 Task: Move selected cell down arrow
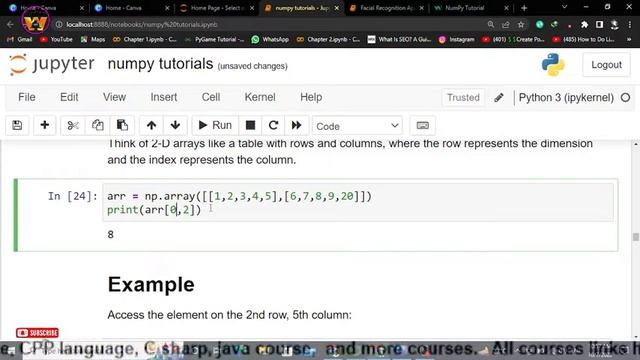point(176,125)
